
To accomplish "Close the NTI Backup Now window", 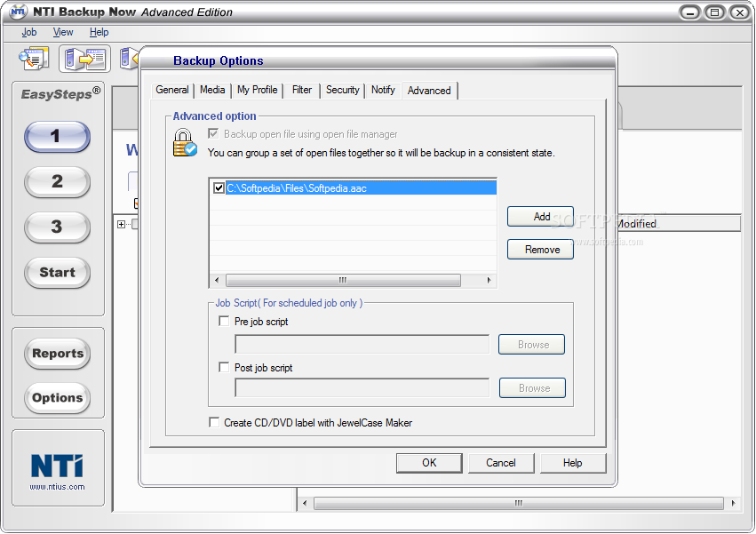I will point(739,12).
